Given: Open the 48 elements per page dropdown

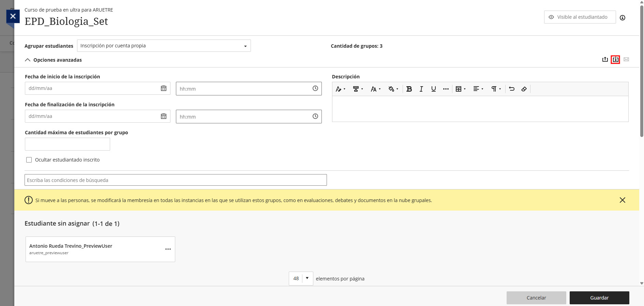Looking at the screenshot, I should coord(301,278).
